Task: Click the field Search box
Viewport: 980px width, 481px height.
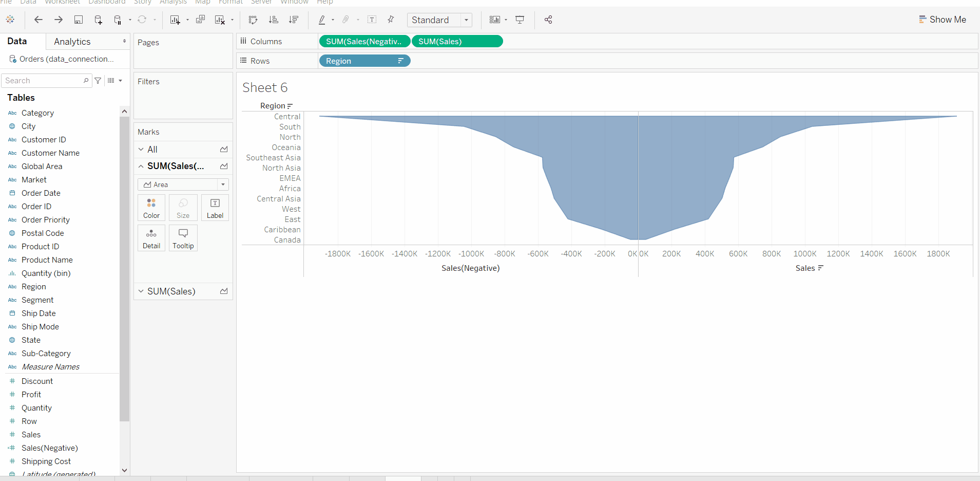Action: (x=47, y=81)
